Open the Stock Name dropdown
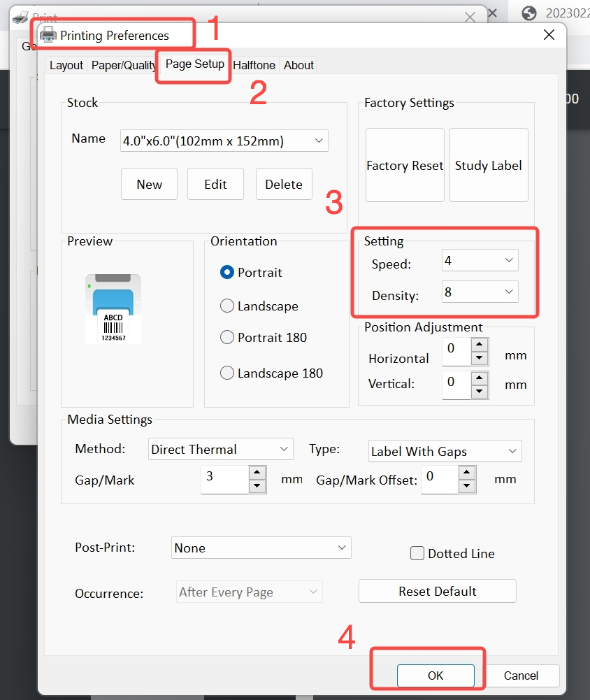Viewport: 590px width, 700px height. 223,141
